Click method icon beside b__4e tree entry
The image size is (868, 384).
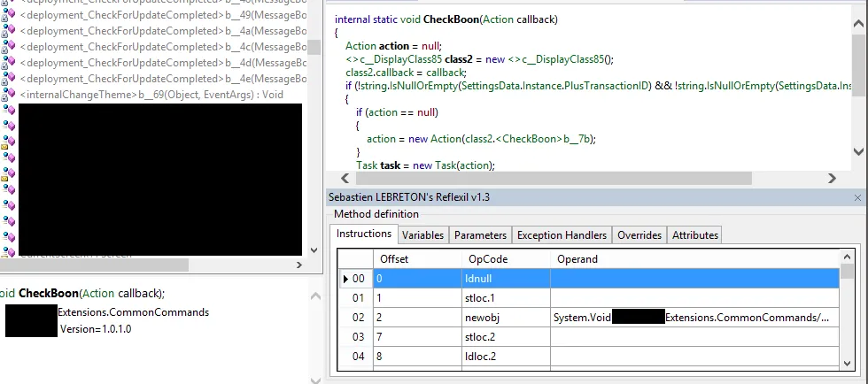tap(9, 79)
